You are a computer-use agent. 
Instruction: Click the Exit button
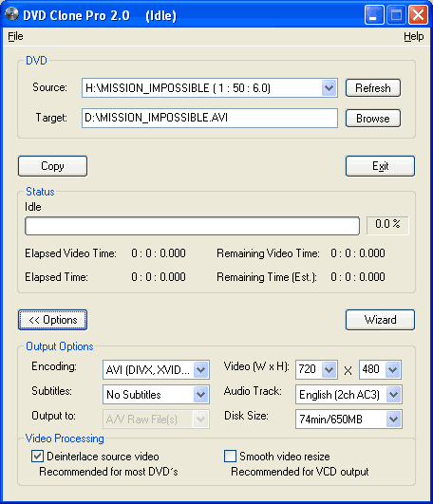point(380,166)
